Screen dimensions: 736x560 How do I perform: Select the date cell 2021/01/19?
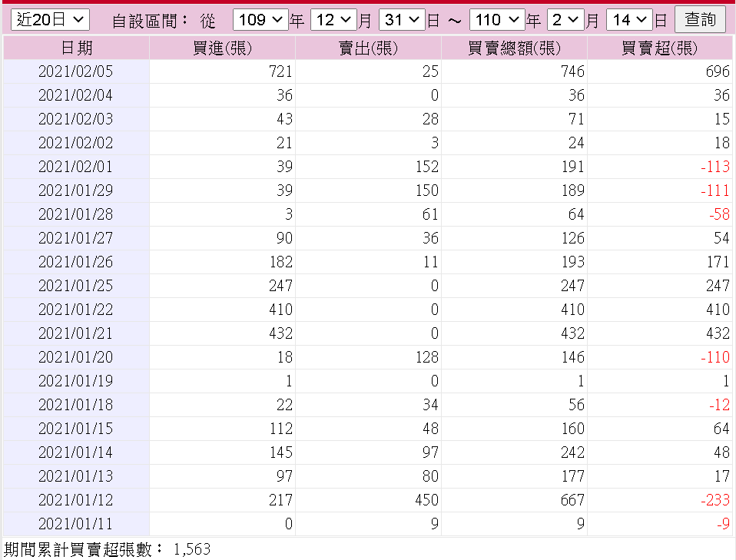tap(75, 381)
